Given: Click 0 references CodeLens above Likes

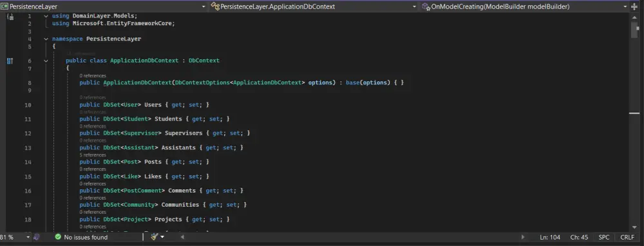Looking at the screenshot, I should tap(93, 169).
